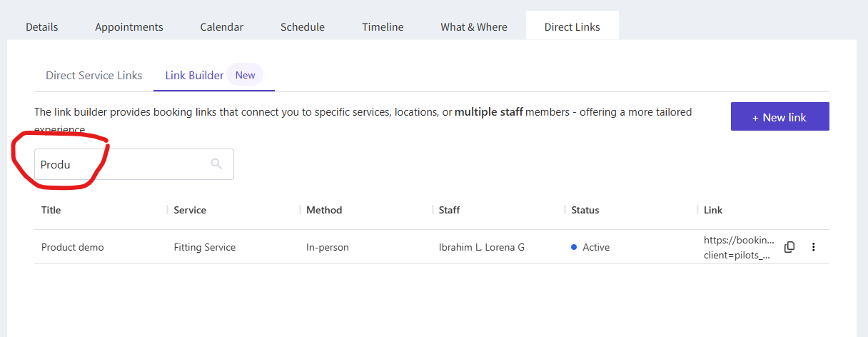Click the Title column header
Viewport: 868px width, 337px height.
(51, 210)
